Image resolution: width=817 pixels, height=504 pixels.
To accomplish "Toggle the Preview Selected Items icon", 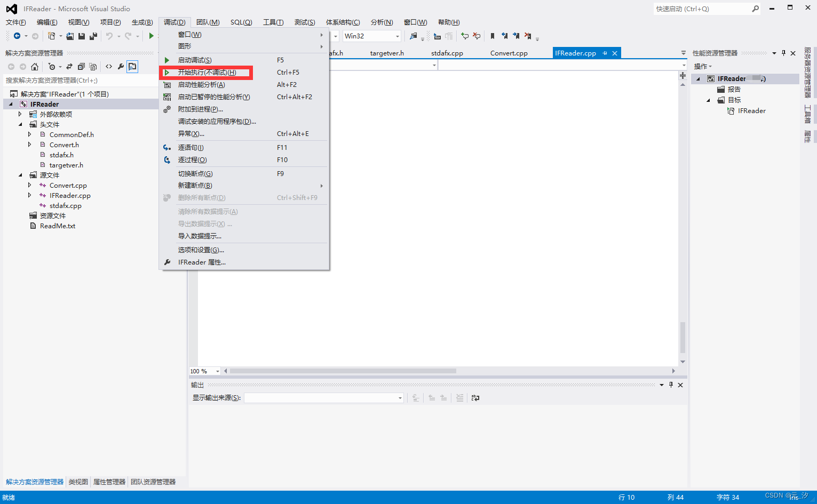I will pos(132,67).
